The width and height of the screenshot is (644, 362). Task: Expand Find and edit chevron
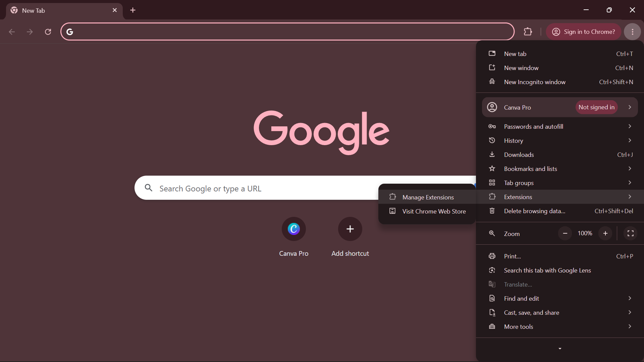tap(630, 298)
